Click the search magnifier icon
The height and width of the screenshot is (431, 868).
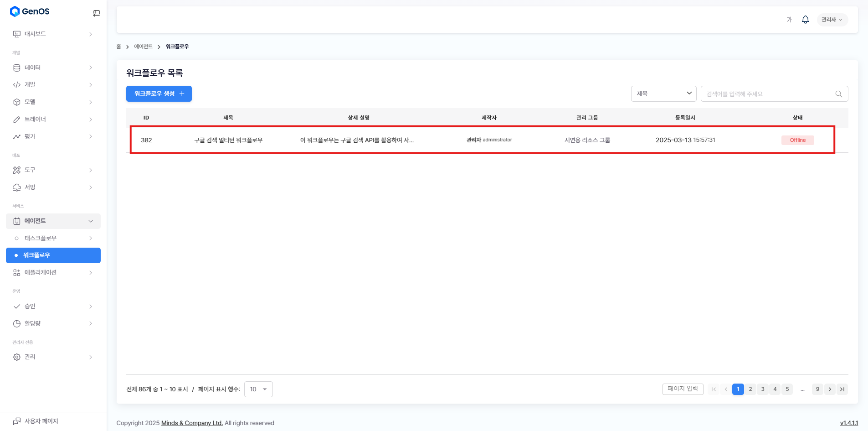[x=838, y=94]
